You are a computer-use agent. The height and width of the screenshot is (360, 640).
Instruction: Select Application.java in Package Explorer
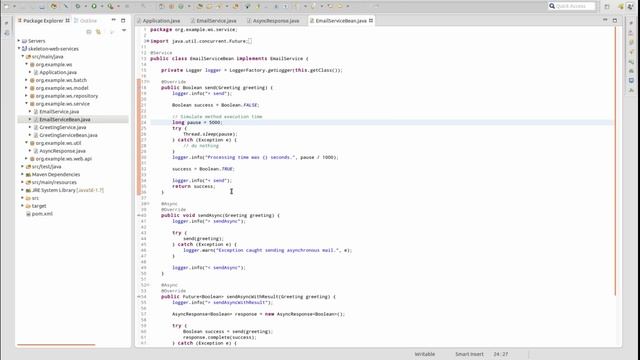click(58, 72)
